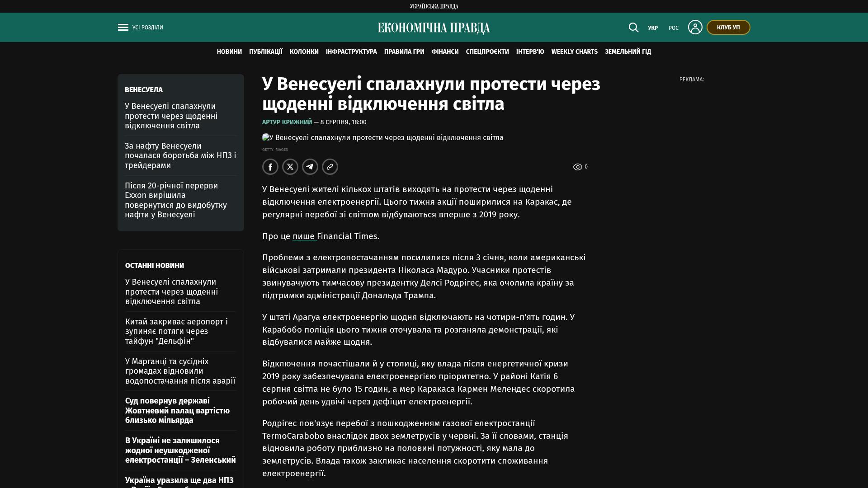Screen dimensions: 868x488
Task: Open article on Марганець water supply restoration
Action: coord(180,371)
